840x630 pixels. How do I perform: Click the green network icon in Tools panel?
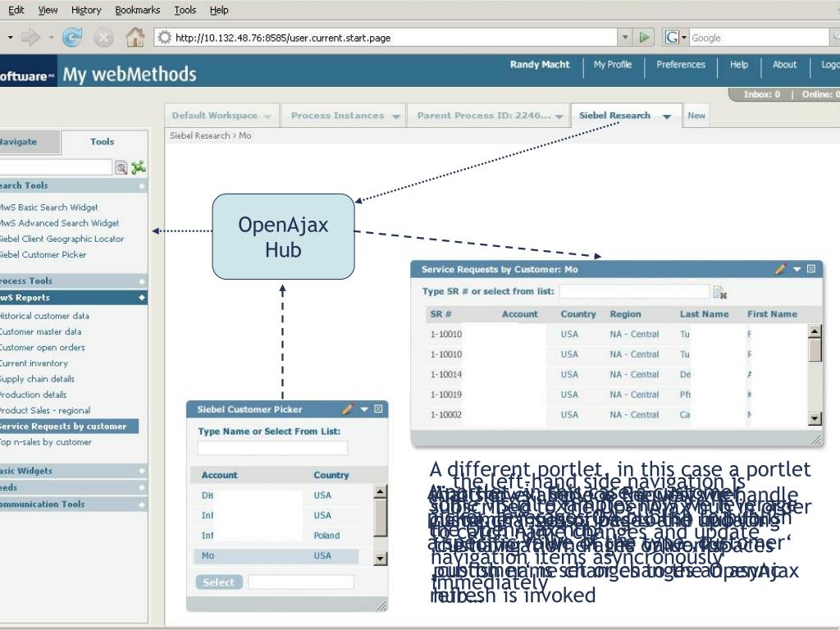(139, 167)
